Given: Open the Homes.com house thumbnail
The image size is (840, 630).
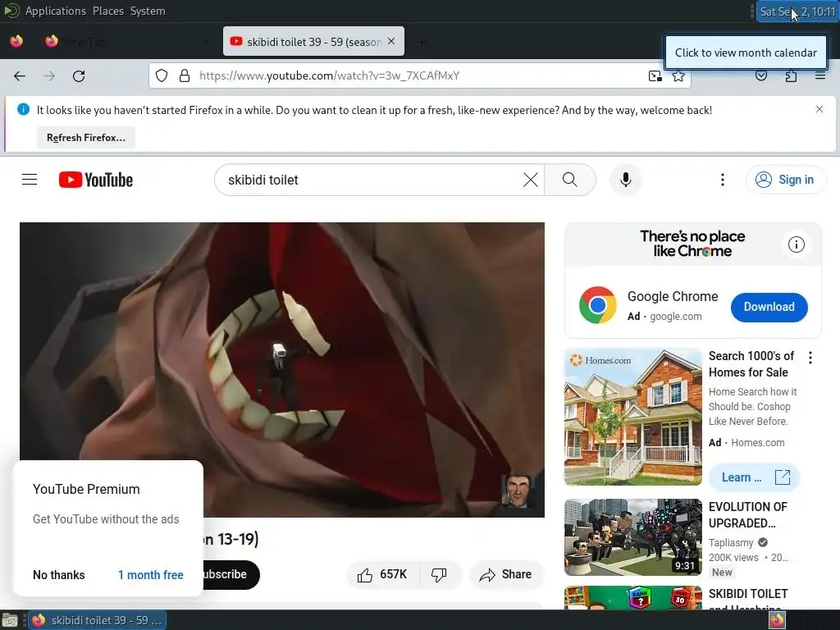Looking at the screenshot, I should 632,416.
